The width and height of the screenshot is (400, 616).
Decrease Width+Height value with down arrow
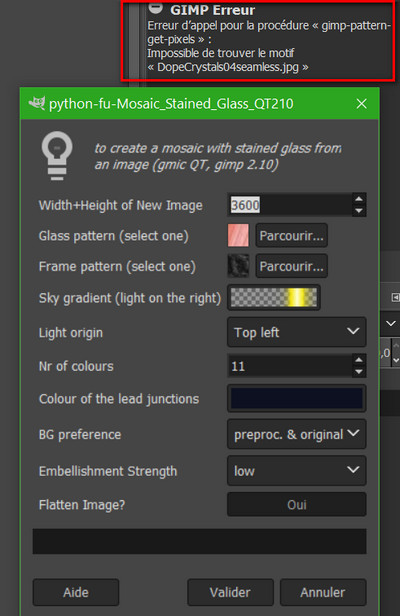click(x=358, y=211)
